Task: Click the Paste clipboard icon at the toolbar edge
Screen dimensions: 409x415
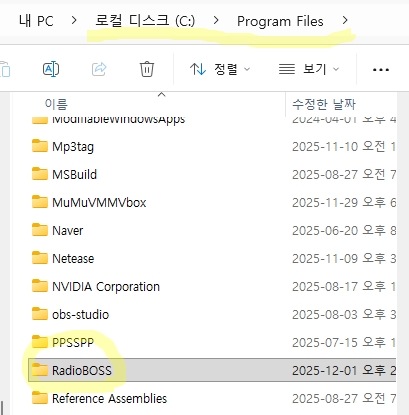Action: pyautogui.click(x=5, y=69)
